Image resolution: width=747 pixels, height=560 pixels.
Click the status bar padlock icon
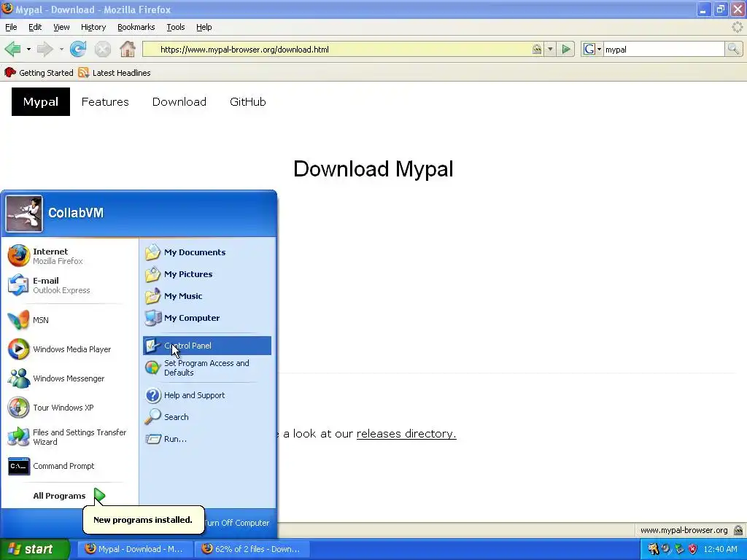click(x=738, y=530)
